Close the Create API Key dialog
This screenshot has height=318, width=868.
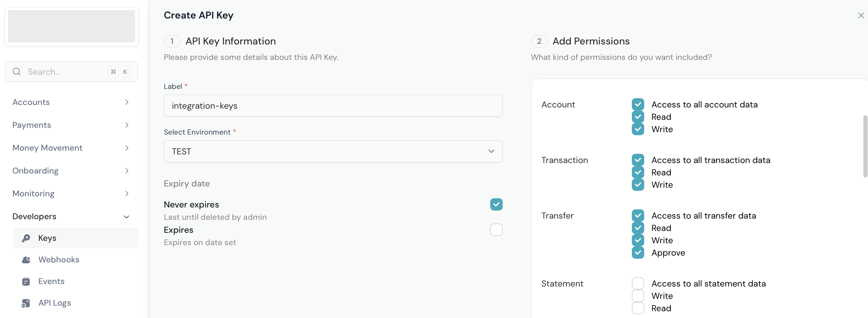(x=861, y=15)
